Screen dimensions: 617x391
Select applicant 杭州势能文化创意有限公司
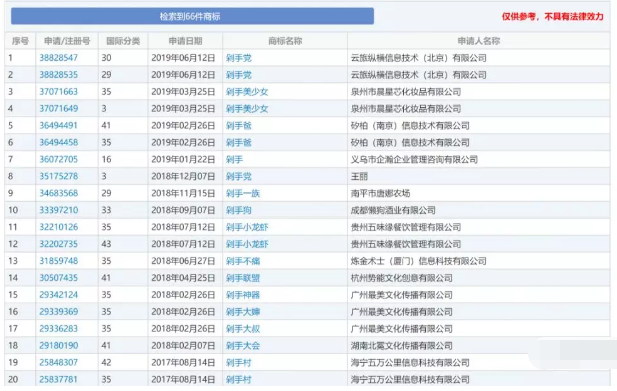(402, 278)
